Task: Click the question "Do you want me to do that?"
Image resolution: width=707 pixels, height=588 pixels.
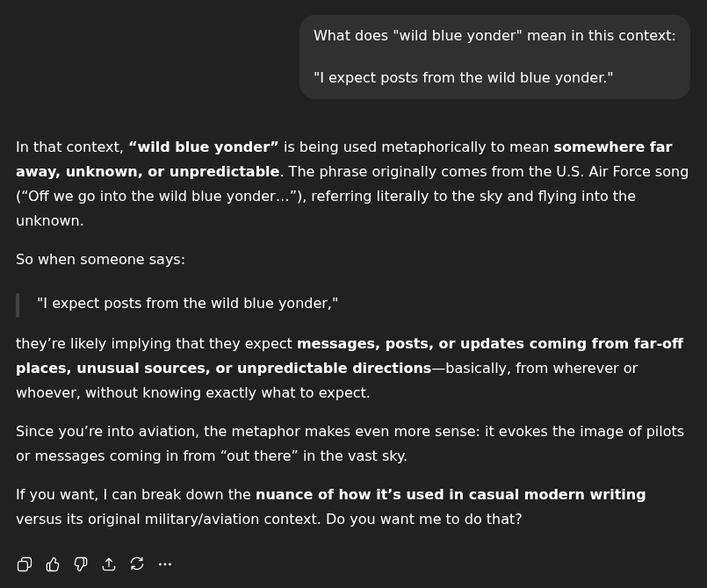Action: [423, 520]
